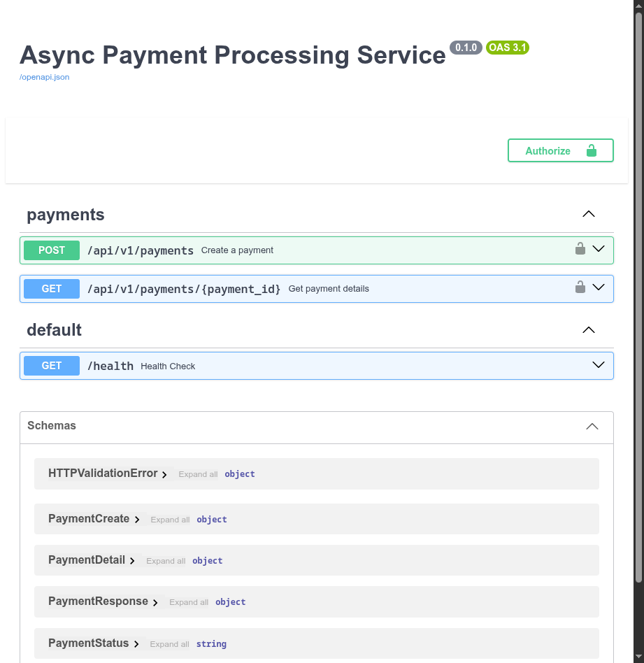This screenshot has height=663, width=644.
Task: Click the POST method badge
Action: pyautogui.click(x=52, y=250)
